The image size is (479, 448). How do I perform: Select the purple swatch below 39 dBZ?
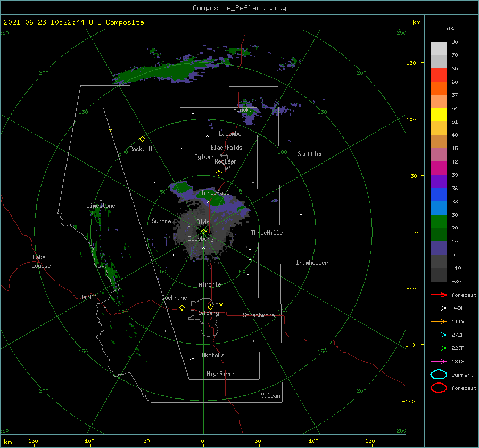pyautogui.click(x=439, y=182)
